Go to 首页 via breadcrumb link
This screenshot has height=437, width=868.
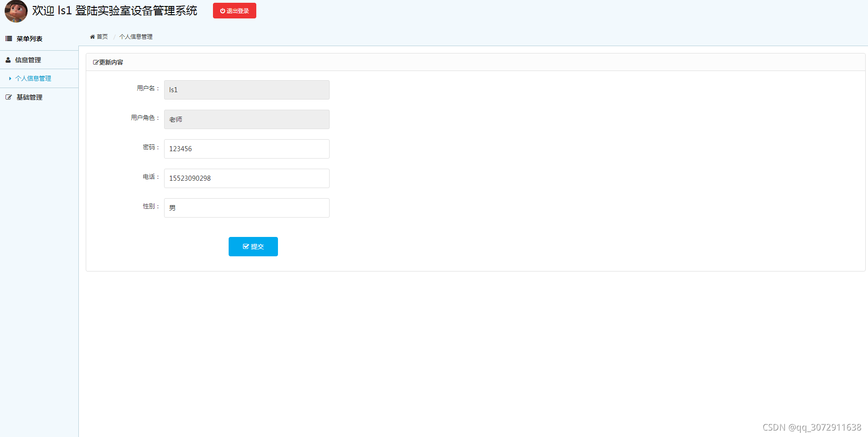[102, 37]
